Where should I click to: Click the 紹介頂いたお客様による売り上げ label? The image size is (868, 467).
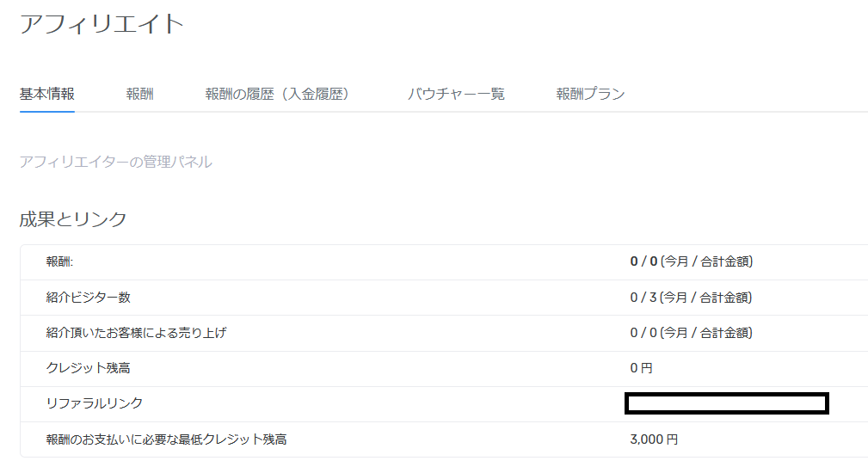[x=136, y=333]
